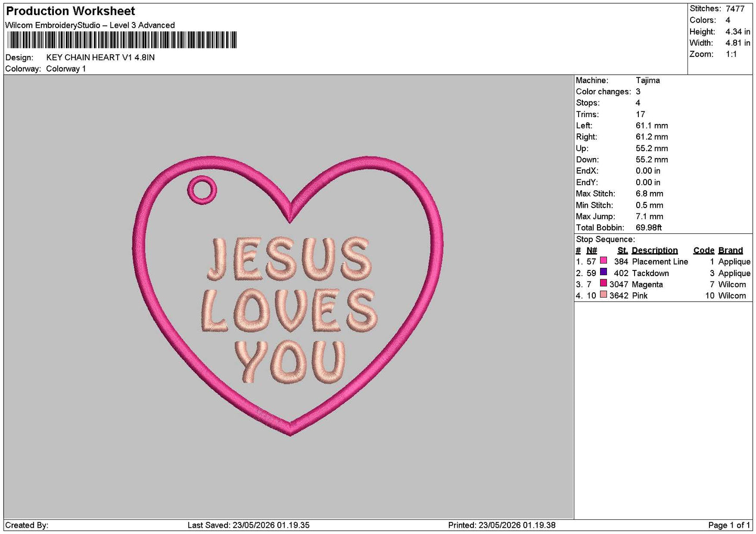Click the 'Code' column header

pos(704,251)
